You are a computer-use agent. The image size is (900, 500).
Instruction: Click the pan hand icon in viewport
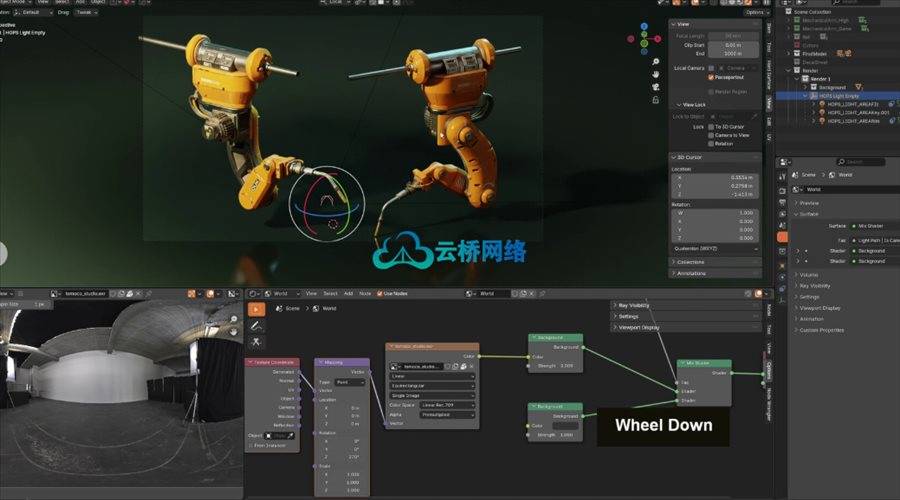point(654,72)
